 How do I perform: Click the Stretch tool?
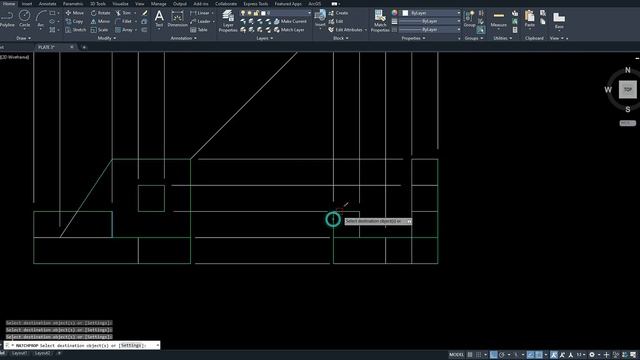[x=76, y=30]
